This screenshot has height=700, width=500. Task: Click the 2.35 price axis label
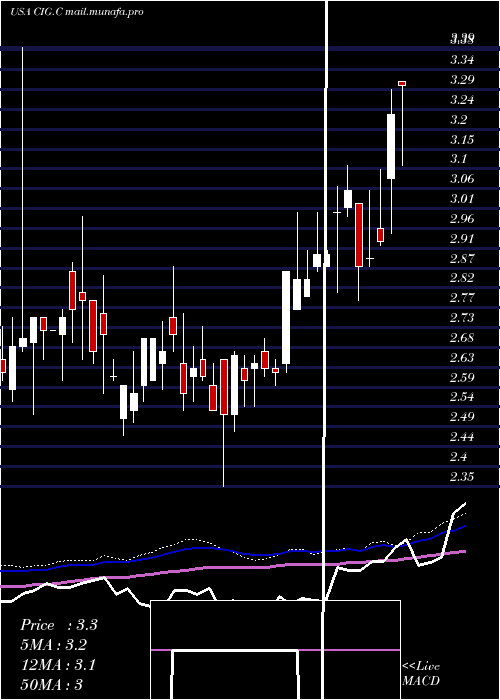(462, 477)
